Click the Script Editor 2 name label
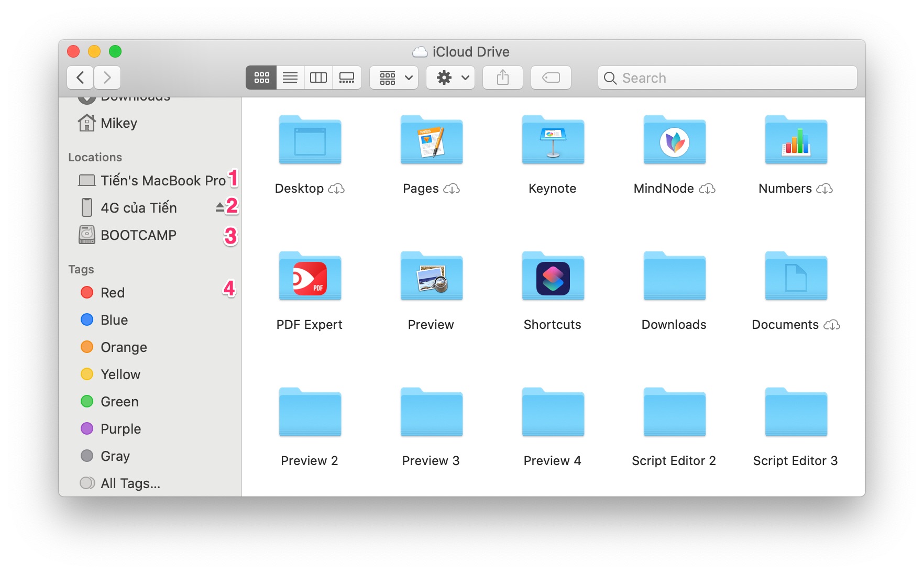 (x=674, y=461)
